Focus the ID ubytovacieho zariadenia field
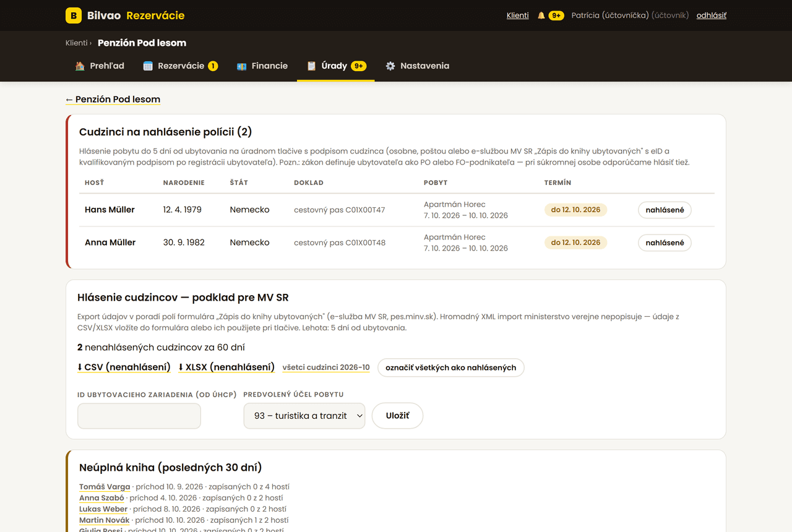The image size is (792, 532). (x=139, y=416)
